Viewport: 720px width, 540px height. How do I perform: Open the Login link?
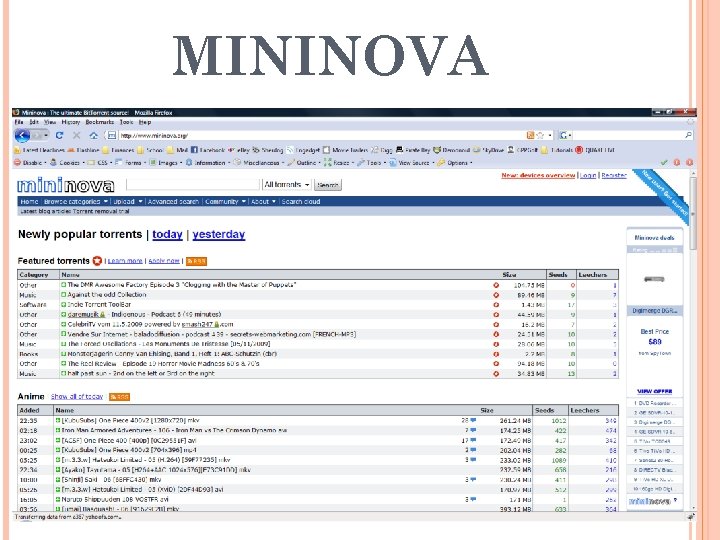[x=588, y=175]
